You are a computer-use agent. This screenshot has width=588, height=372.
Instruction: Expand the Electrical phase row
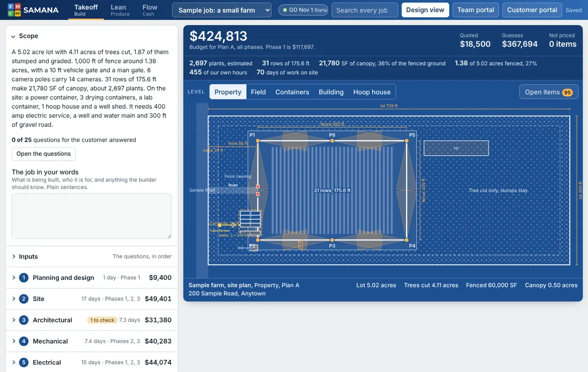91,362
